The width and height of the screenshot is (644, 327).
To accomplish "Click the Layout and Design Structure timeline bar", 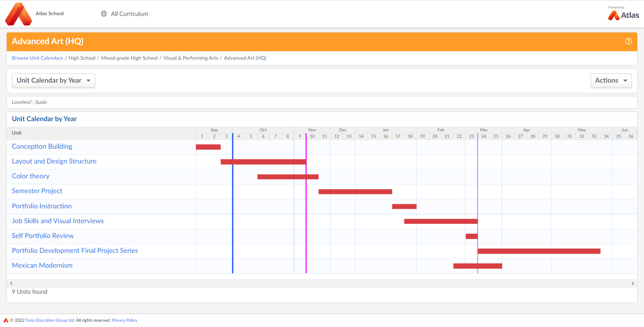I will pos(263,162).
